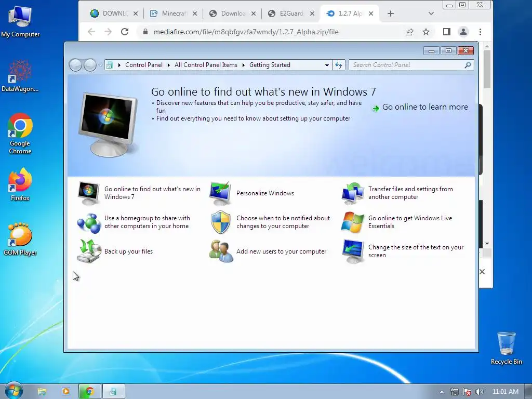Click the Chrome page vertical scrollbar thumb
The width and height of the screenshot is (532, 399).
(487, 69)
